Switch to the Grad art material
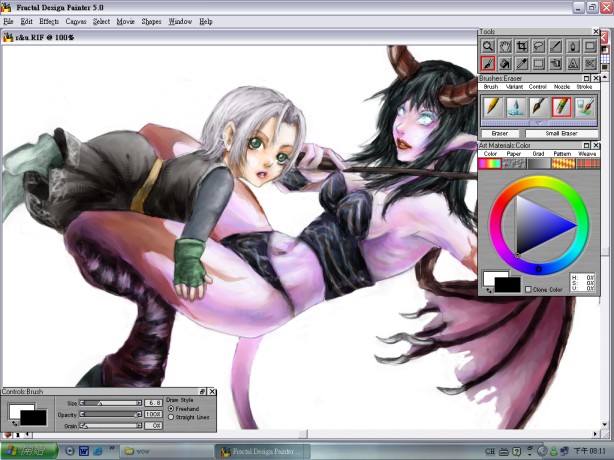Screen dimensions: 614x460 538,163
